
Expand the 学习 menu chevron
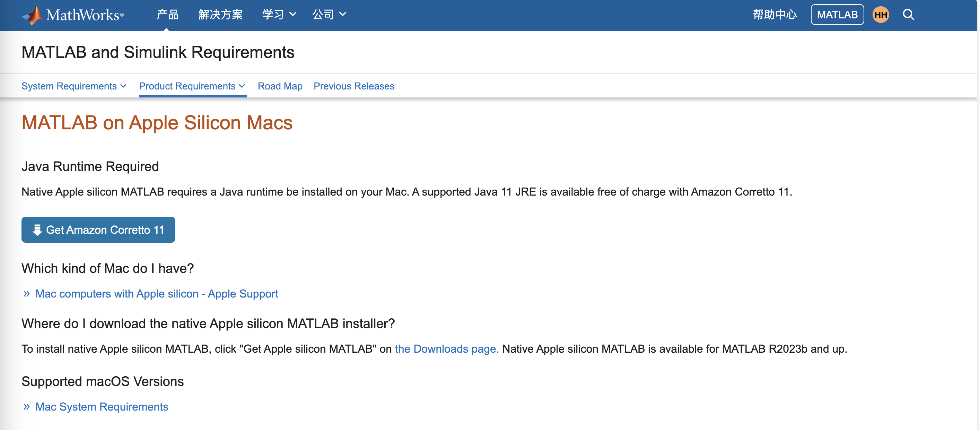[x=292, y=15]
